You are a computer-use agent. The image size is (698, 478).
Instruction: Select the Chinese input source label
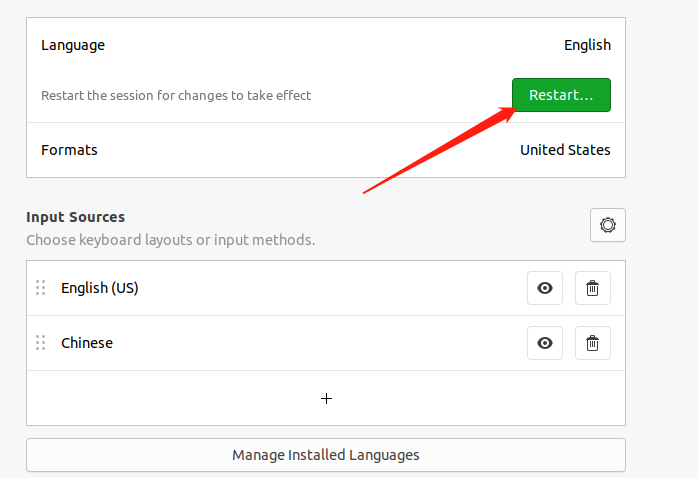(x=87, y=343)
